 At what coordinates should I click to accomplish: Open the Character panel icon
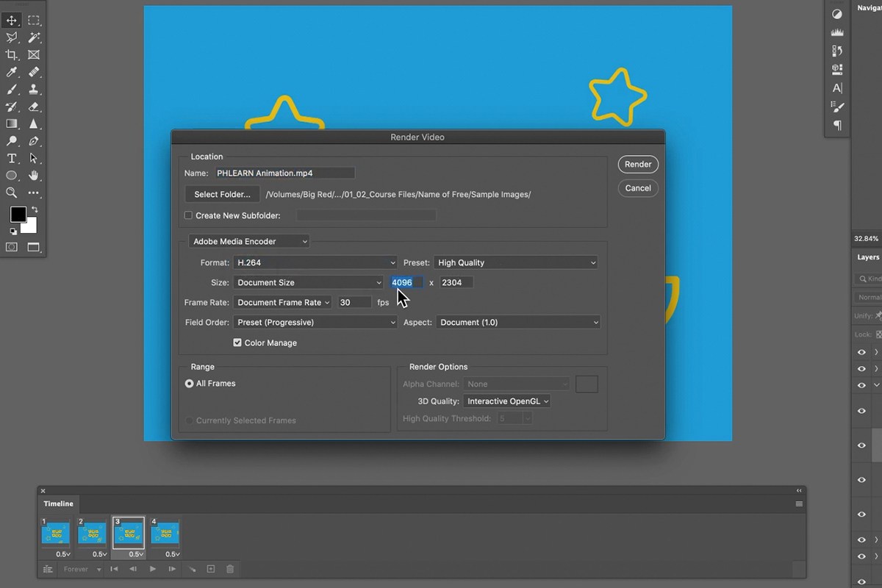836,88
